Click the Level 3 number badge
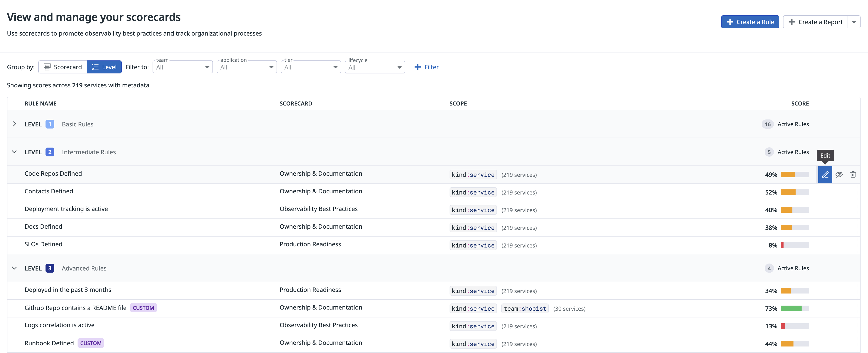The height and width of the screenshot is (353, 868). click(50, 268)
